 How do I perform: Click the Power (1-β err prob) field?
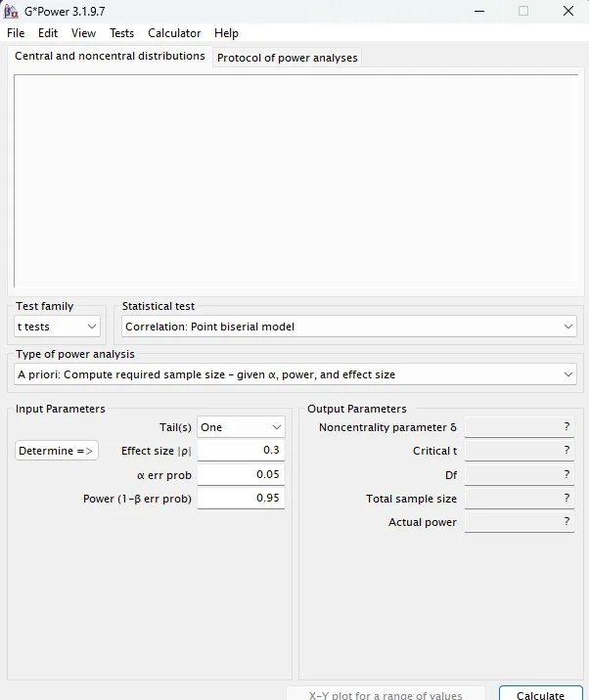[241, 498]
